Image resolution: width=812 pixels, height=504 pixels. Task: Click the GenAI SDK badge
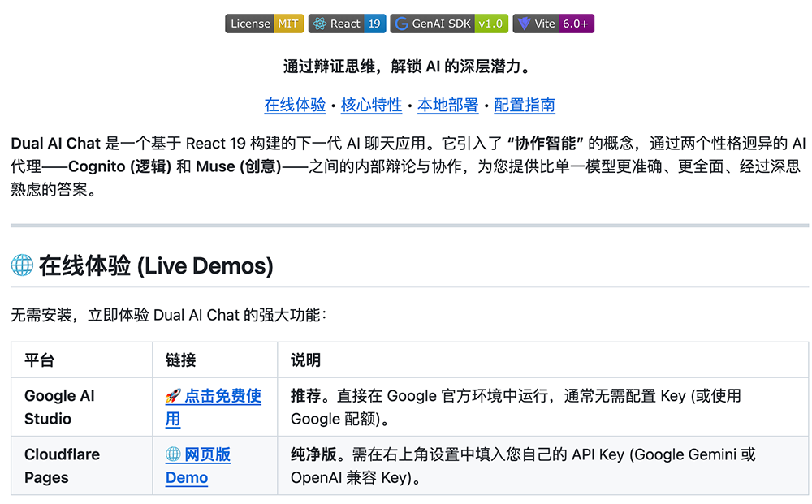pyautogui.click(x=449, y=24)
